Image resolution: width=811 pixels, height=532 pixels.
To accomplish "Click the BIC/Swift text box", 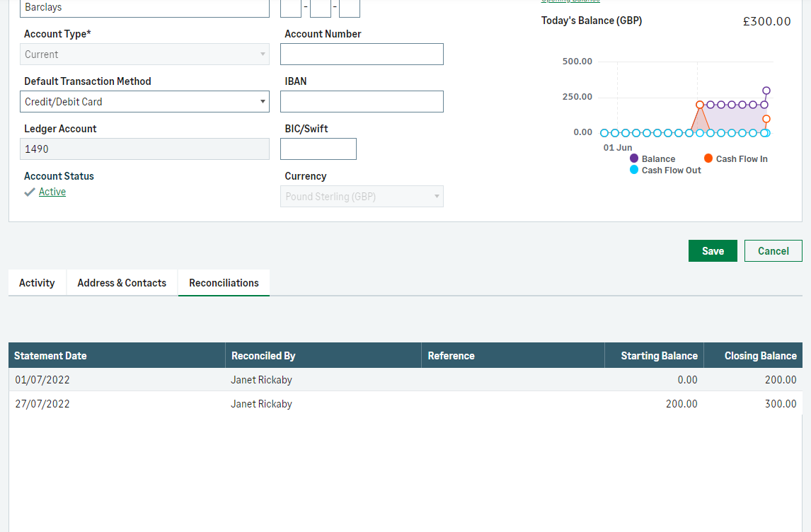I will pyautogui.click(x=318, y=149).
